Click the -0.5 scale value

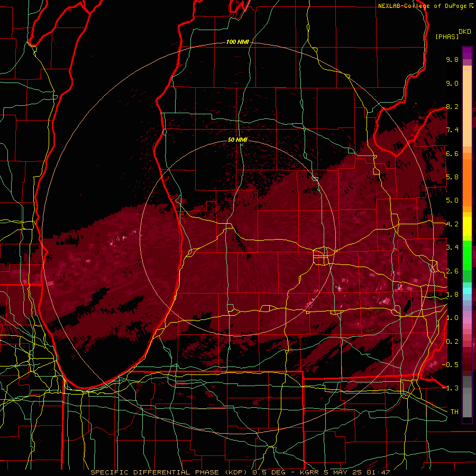450,365
